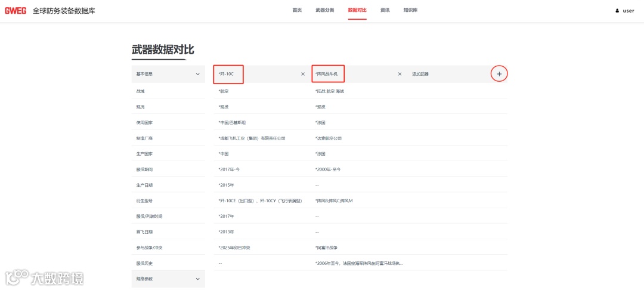Screen dimensions: 644x290
Task: Click the *阿富汗战争 value
Action: (326, 247)
